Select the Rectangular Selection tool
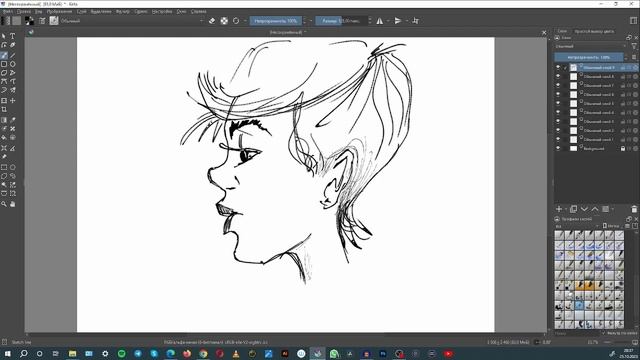Image resolution: width=640 pixels, height=360 pixels. pos(4,167)
